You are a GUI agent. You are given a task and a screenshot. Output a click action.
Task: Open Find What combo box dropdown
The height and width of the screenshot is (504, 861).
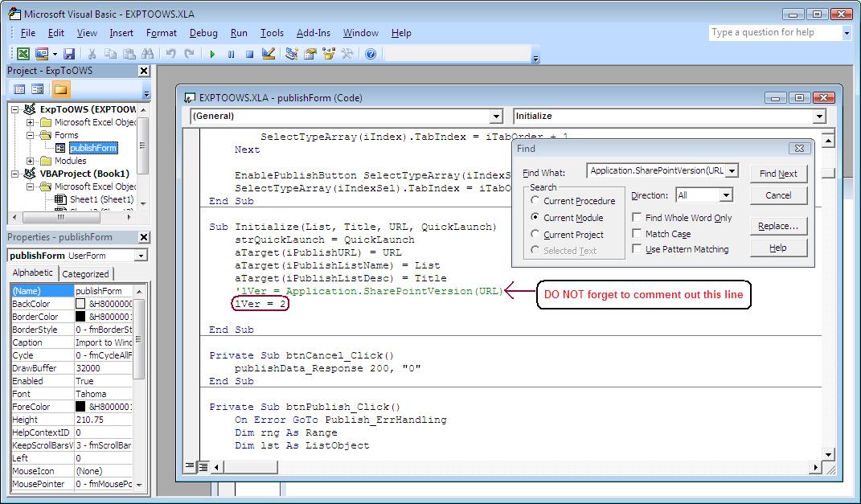pyautogui.click(x=732, y=170)
